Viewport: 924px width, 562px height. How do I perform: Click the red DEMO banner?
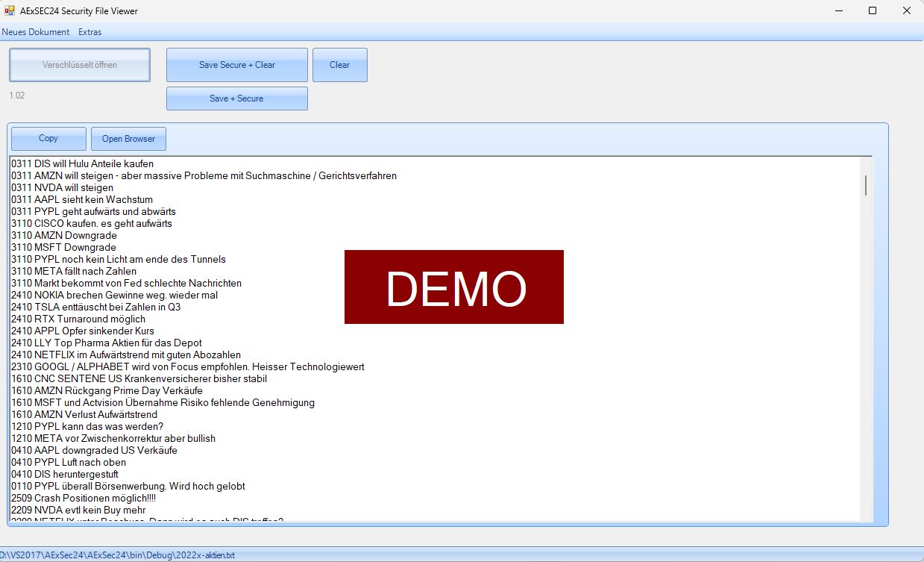coord(453,287)
